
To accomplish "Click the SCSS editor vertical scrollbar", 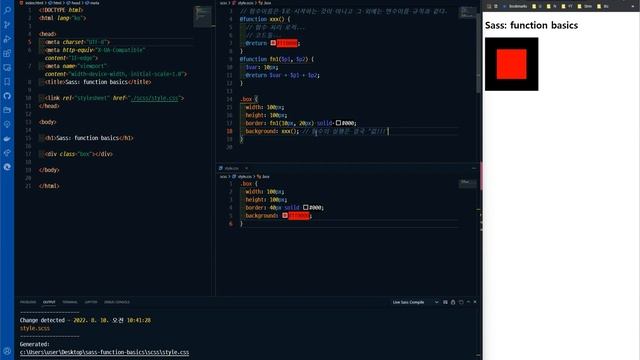I will tap(479, 52).
